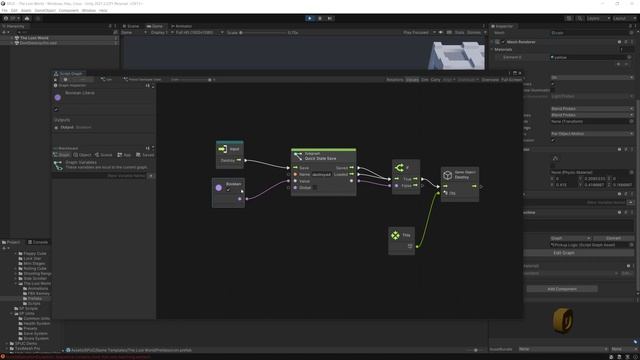Select The Lost World scene in Hierarchy

pyautogui.click(x=34, y=38)
